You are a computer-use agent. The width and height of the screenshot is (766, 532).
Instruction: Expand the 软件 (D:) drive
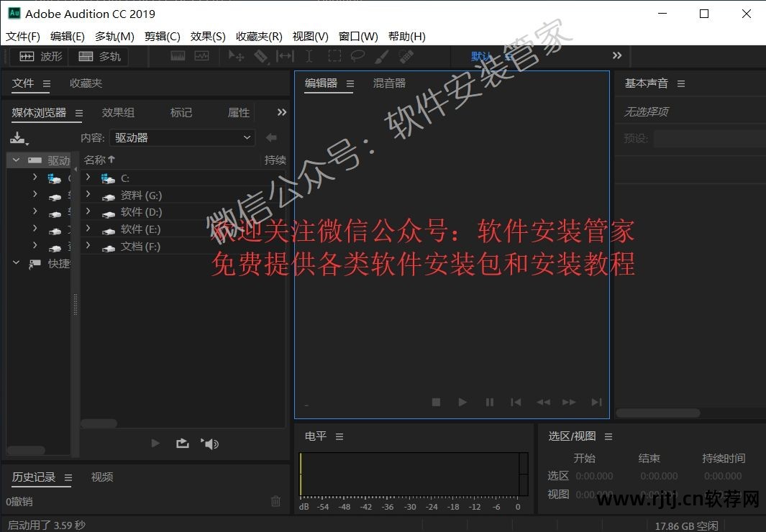coord(88,211)
